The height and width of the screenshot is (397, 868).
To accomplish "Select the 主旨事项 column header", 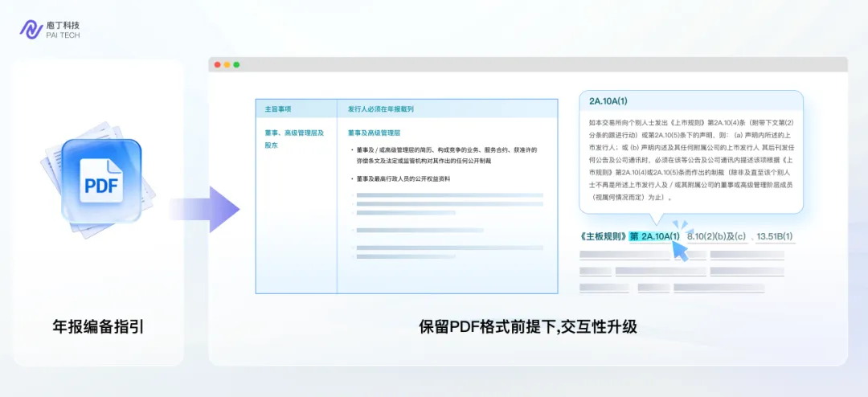I will pos(278,108).
